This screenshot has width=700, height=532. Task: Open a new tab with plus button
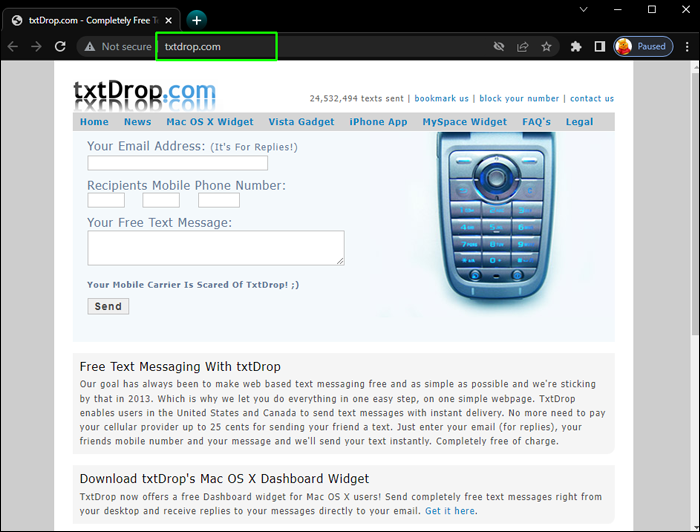tap(196, 20)
